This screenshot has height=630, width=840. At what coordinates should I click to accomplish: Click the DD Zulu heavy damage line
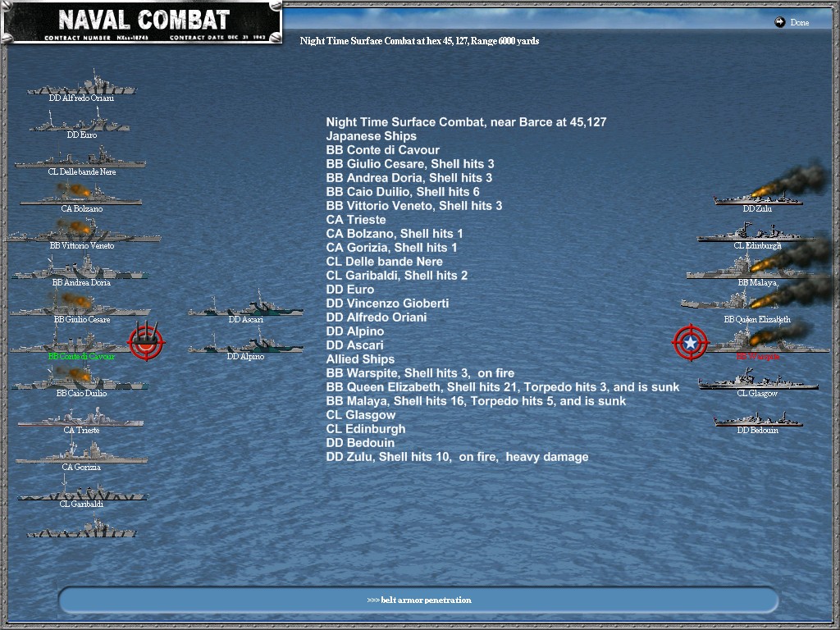pos(457,456)
